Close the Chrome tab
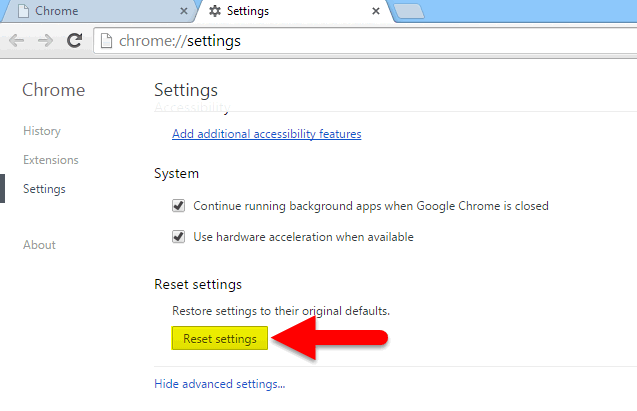The height and width of the screenshot is (411, 637). pyautogui.click(x=184, y=11)
